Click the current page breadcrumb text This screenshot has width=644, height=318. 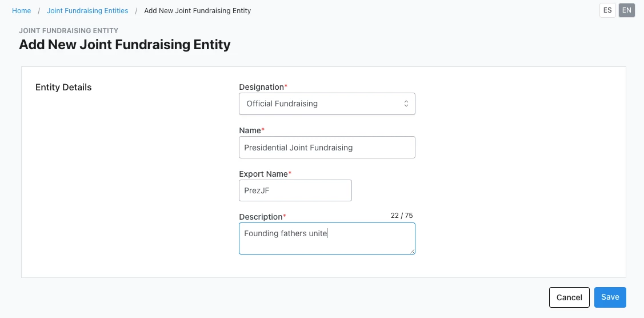[x=197, y=11]
